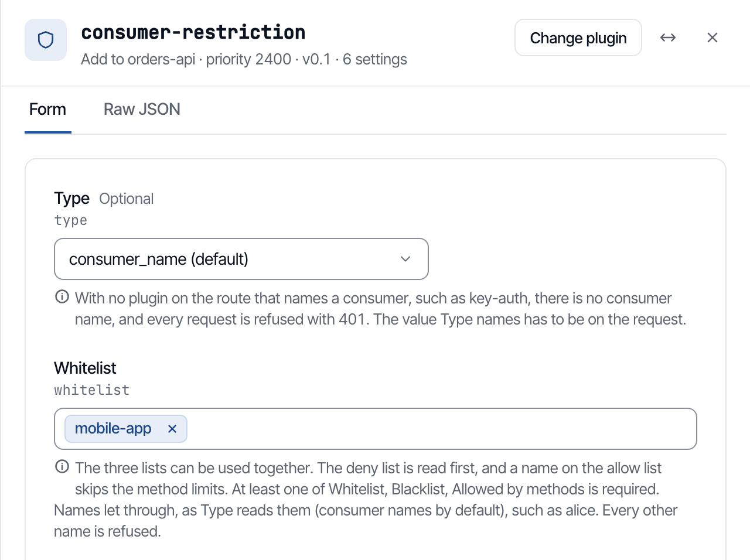
Task: Click the shield plugin icon
Action: tap(46, 40)
